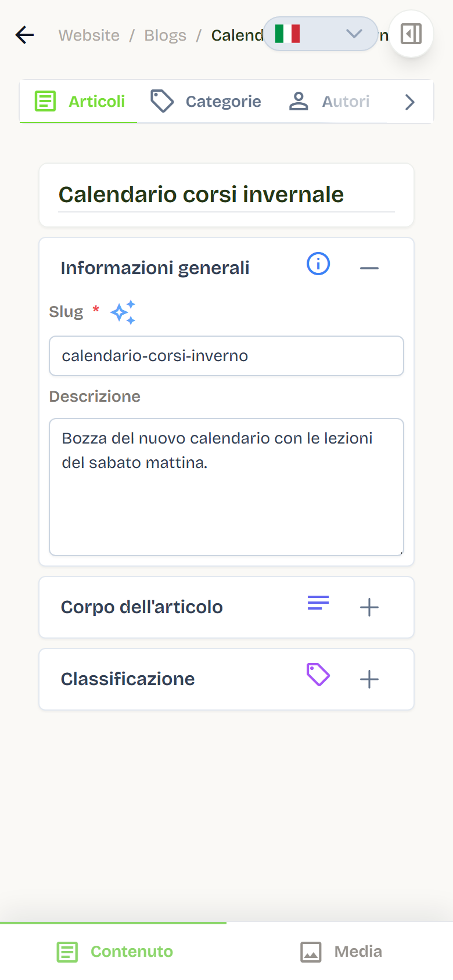Switch to the Media bottom tab
The width and height of the screenshot is (453, 980).
coord(340,952)
